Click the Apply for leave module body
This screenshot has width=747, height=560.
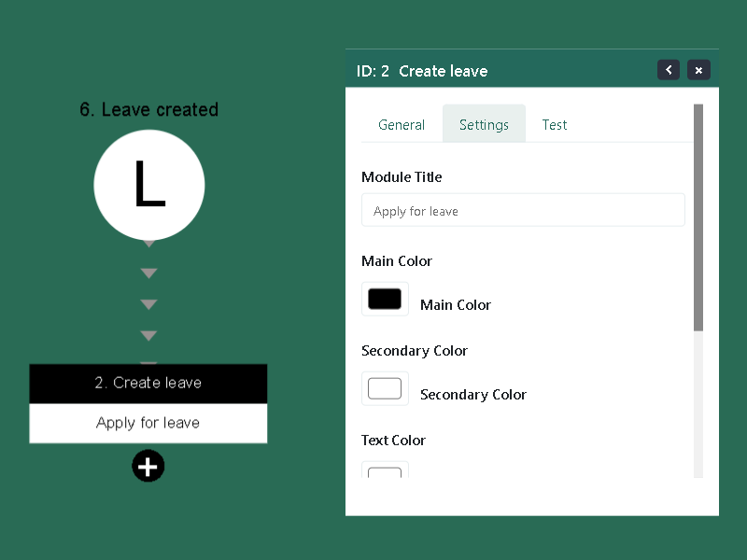(x=148, y=424)
